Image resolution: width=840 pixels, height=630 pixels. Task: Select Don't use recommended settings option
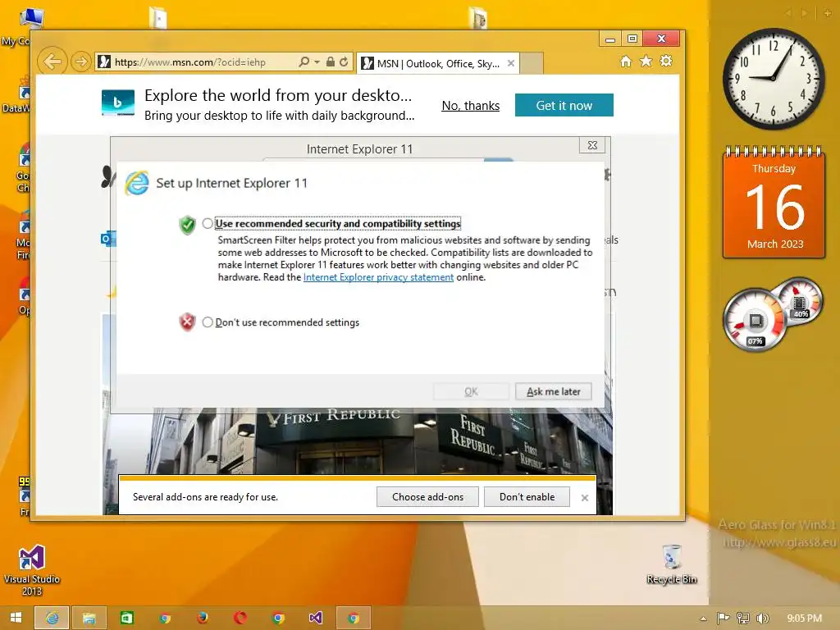coord(208,322)
